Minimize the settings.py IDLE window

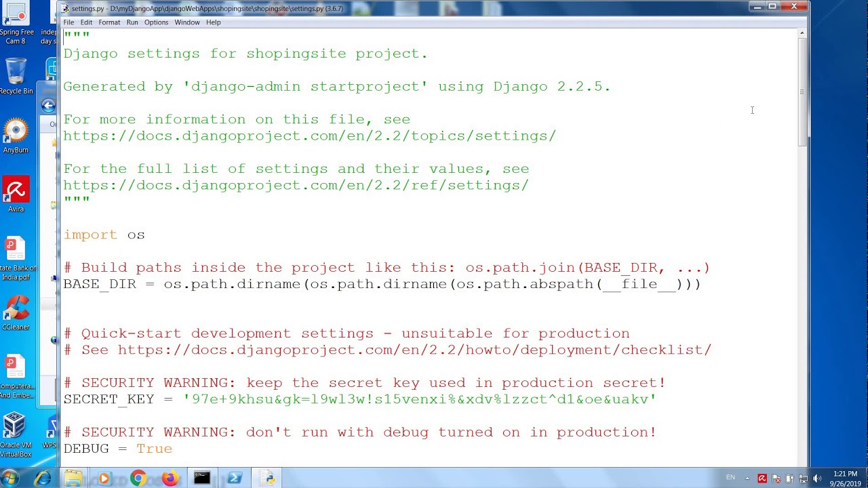757,7
